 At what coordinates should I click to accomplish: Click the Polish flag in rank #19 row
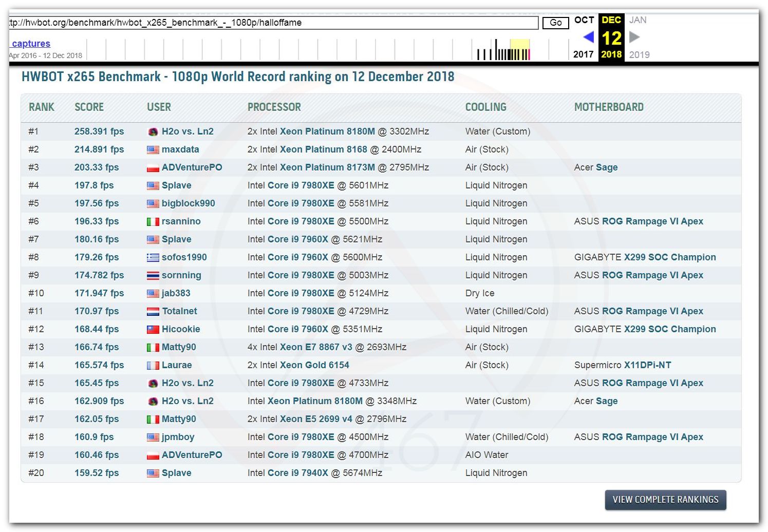153,455
